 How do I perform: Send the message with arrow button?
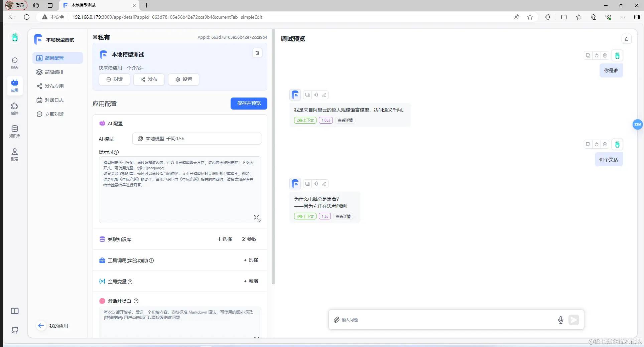573,320
